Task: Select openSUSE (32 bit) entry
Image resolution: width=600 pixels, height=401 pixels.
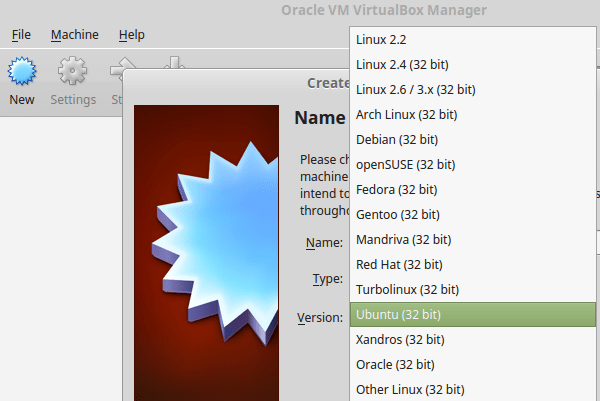Action: pos(473,165)
